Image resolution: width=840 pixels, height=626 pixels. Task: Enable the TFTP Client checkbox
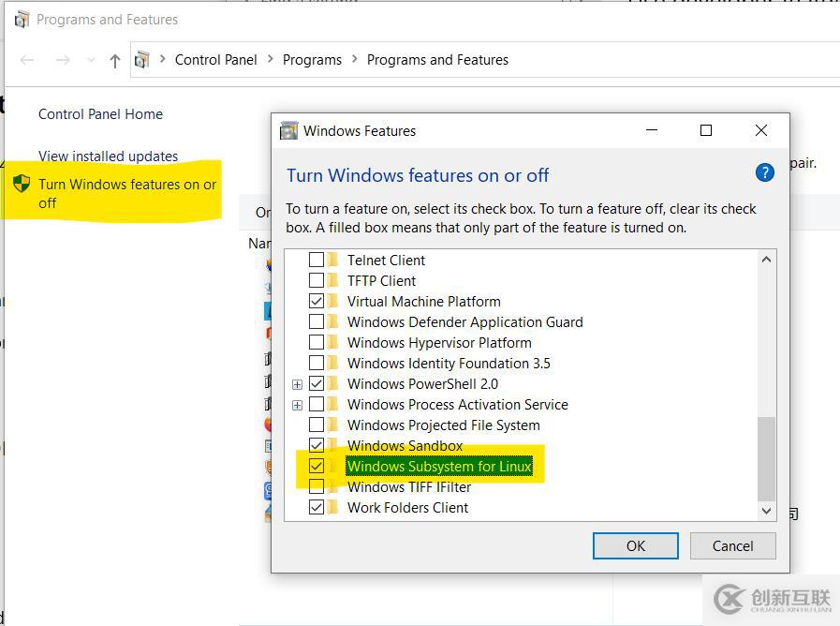(317, 280)
